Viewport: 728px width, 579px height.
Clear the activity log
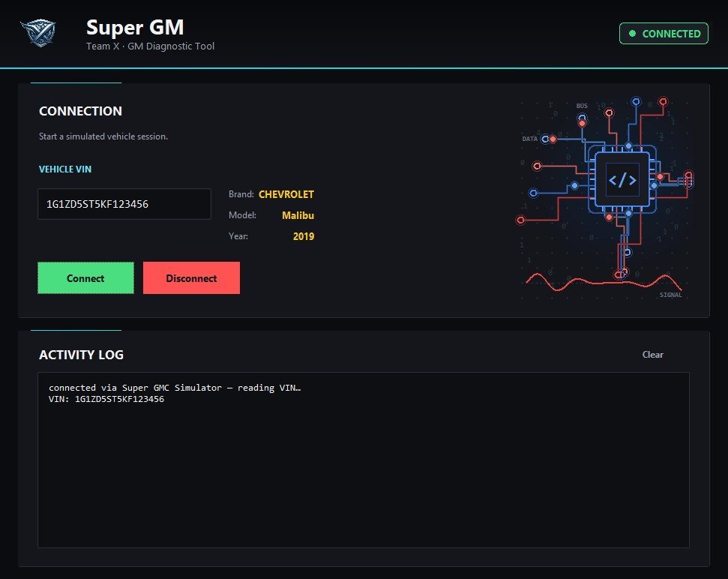pyautogui.click(x=652, y=354)
